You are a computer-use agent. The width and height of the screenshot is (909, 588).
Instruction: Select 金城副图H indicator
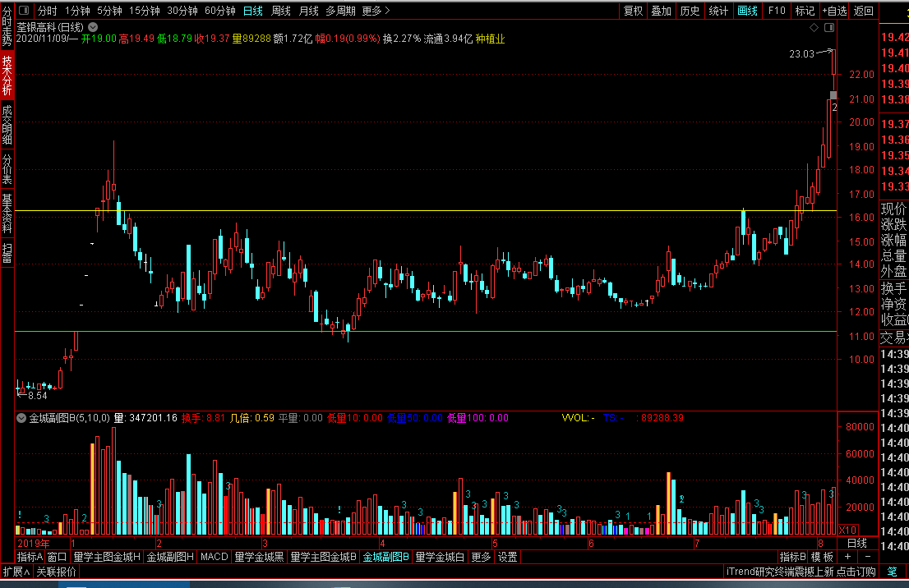tap(170, 558)
